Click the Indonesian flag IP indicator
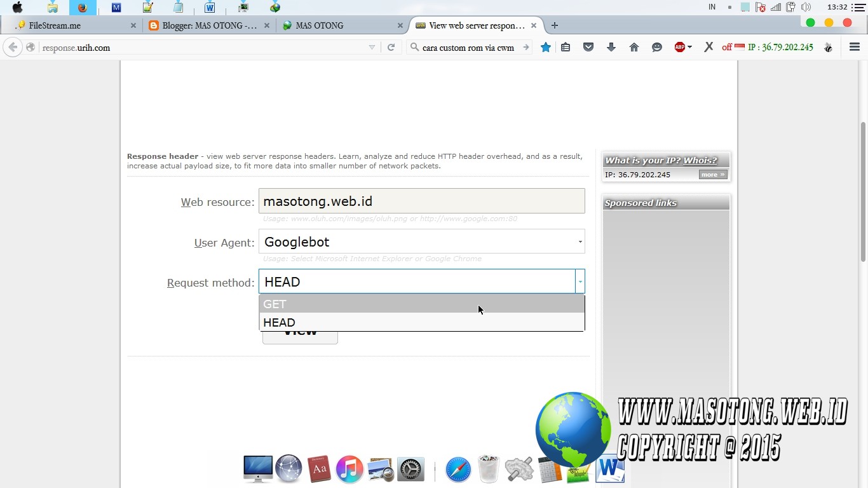This screenshot has height=488, width=868. pos(740,47)
